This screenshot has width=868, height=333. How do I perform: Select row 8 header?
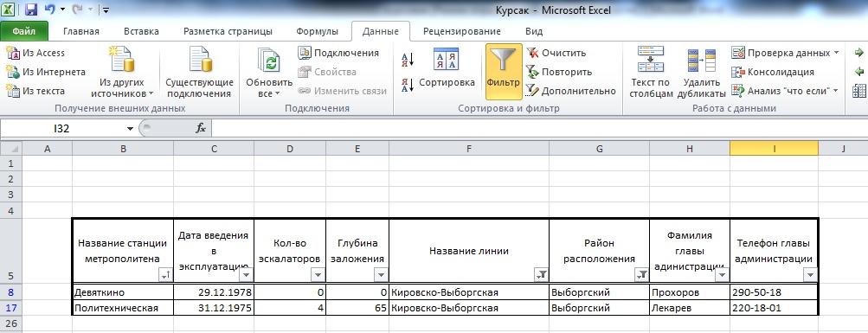click(10, 292)
